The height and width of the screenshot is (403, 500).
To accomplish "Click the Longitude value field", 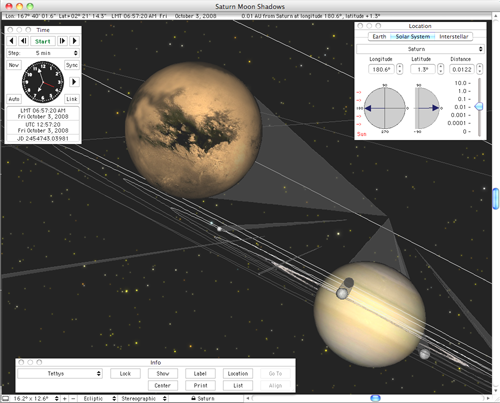I will point(381,69).
